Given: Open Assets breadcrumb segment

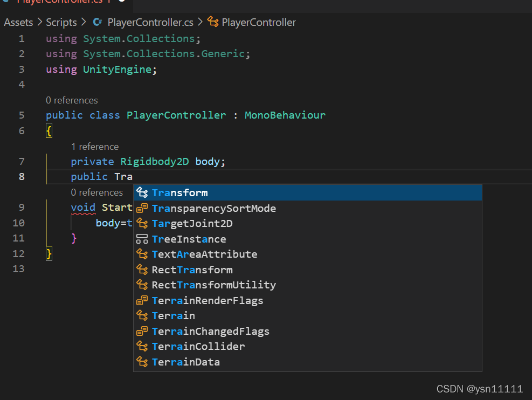Looking at the screenshot, I should 18,23.
